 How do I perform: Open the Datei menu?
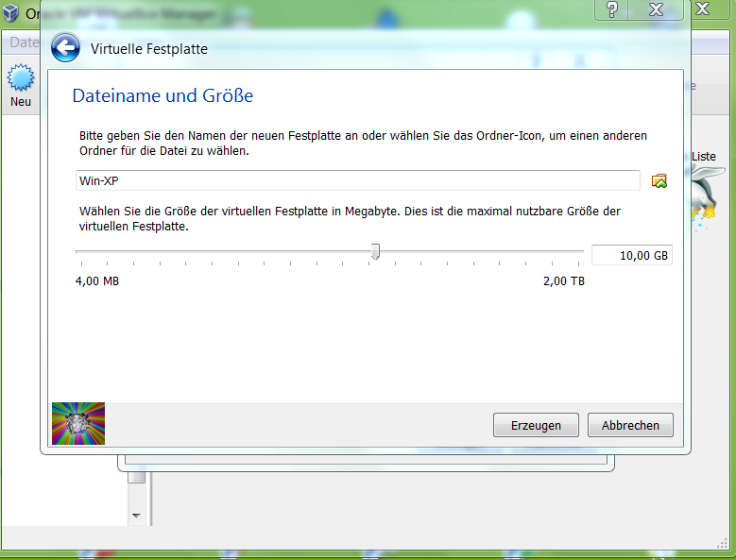point(23,42)
